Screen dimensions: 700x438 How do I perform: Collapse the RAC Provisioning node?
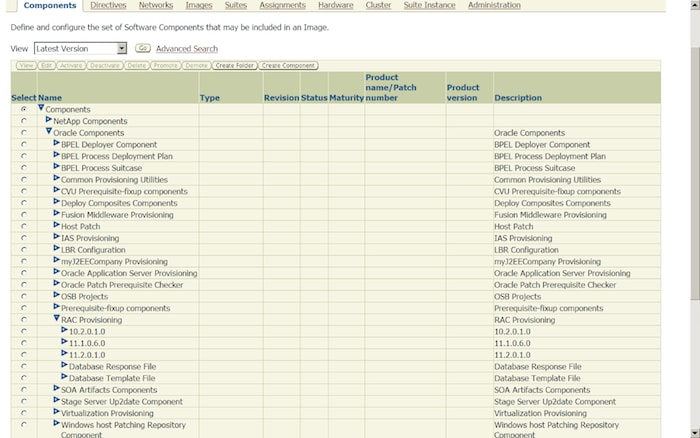(x=56, y=318)
